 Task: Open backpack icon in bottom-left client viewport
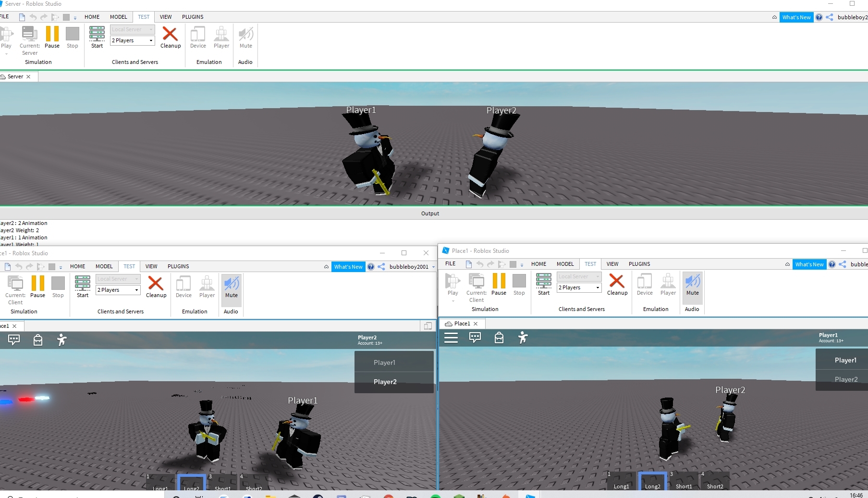[37, 340]
